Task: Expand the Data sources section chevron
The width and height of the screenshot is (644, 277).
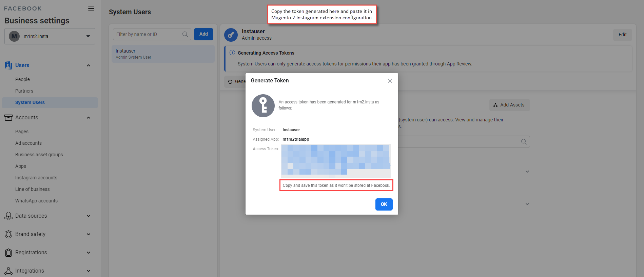Action: point(89,216)
